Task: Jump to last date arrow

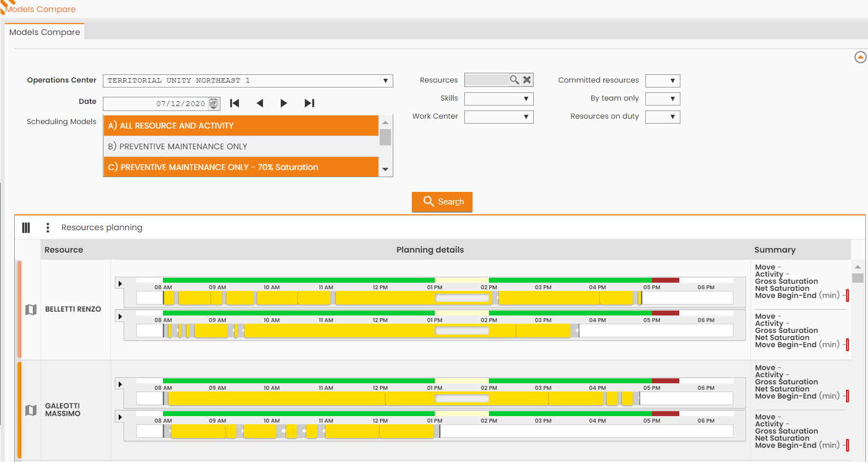Action: [x=310, y=103]
